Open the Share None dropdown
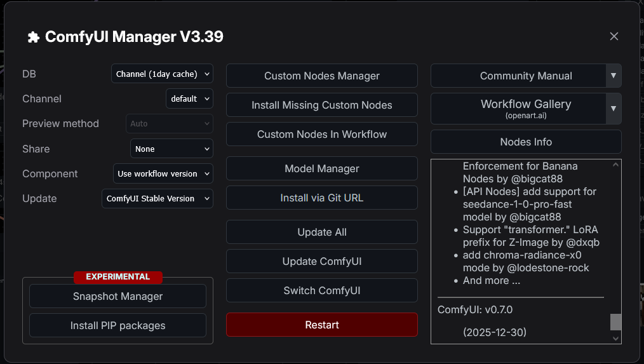This screenshot has height=364, width=644. (x=171, y=149)
